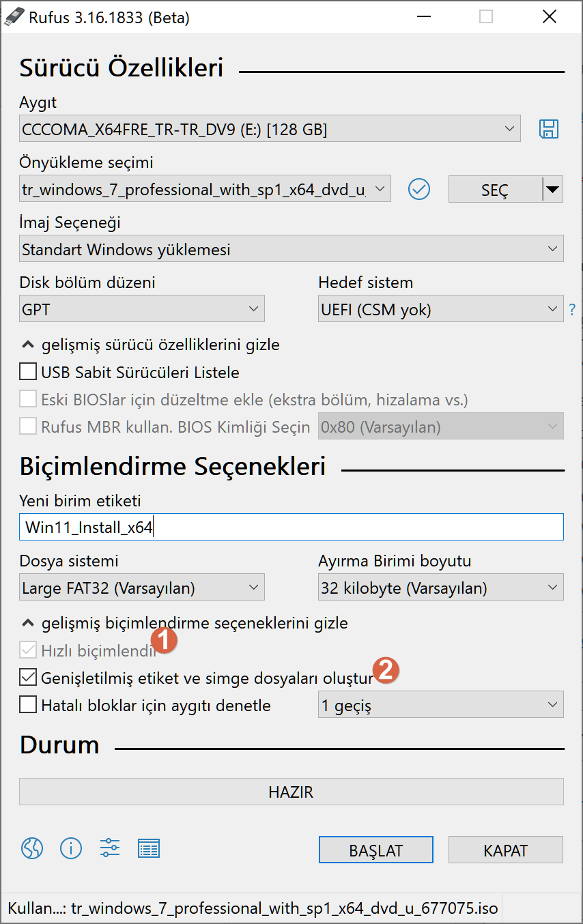Click the Yeni birim etiketi input field
The image size is (583, 924).
pos(291,527)
